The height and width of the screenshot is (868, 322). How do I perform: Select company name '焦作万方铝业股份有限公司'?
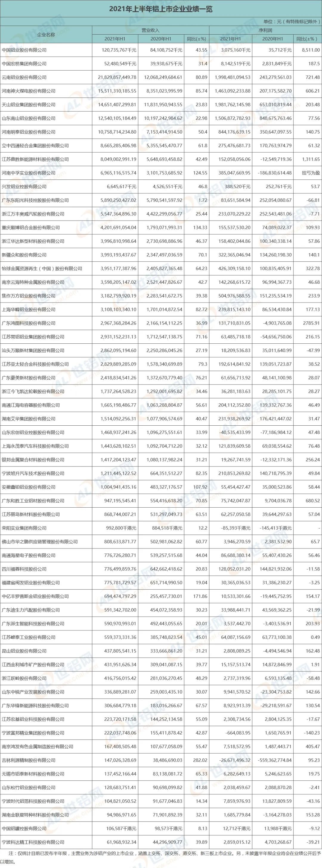tap(28, 296)
